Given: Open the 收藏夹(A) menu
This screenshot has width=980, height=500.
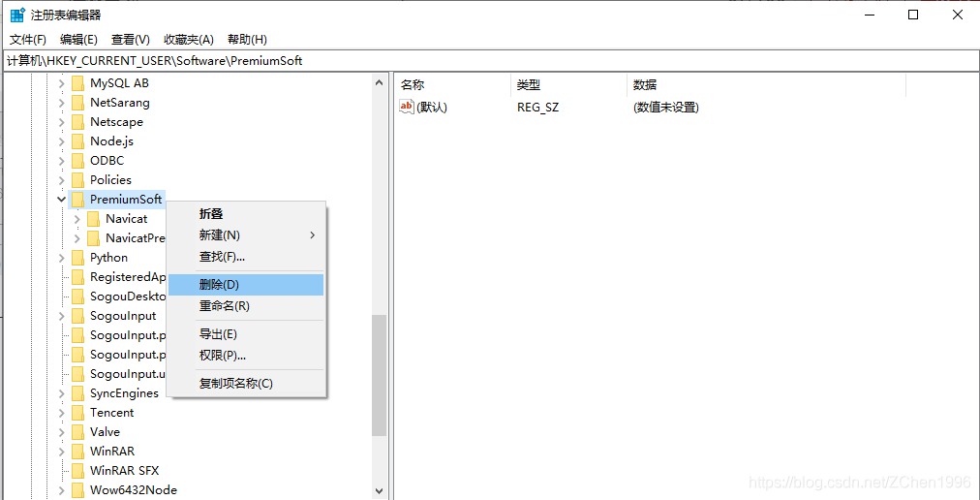Looking at the screenshot, I should pyautogui.click(x=189, y=40).
